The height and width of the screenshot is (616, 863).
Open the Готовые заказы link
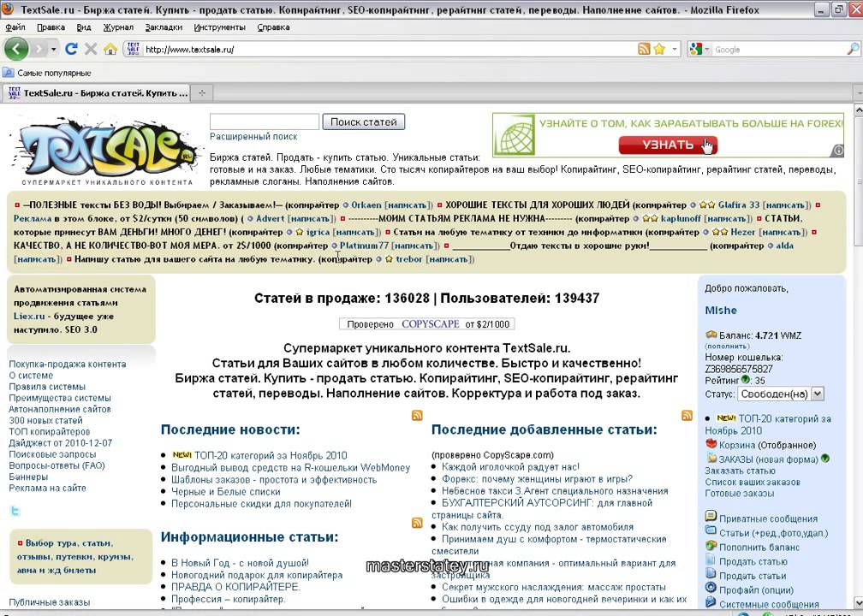point(740,494)
